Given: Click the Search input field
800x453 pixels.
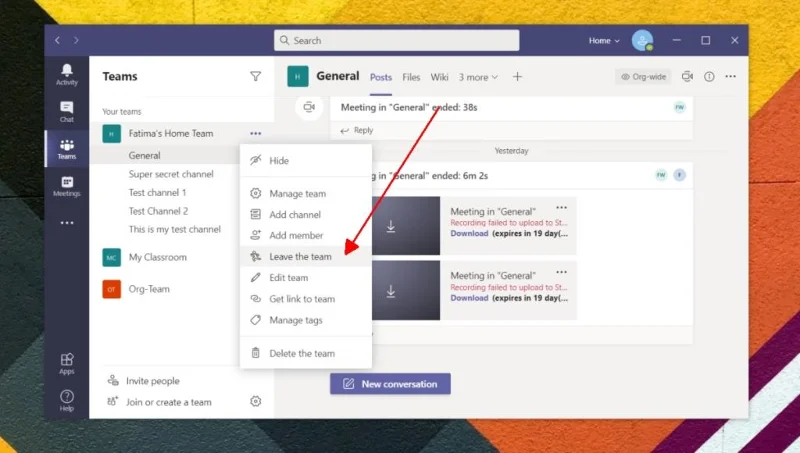Looking at the screenshot, I should [396, 40].
